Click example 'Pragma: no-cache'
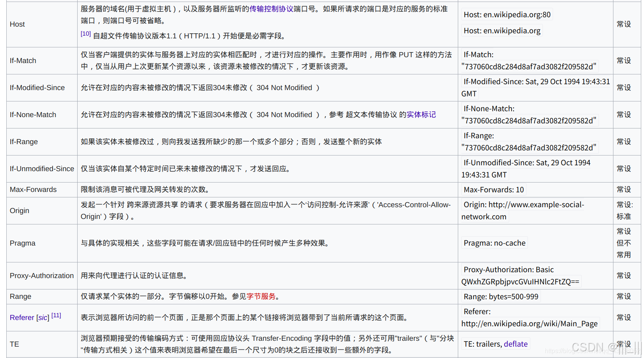 (495, 243)
